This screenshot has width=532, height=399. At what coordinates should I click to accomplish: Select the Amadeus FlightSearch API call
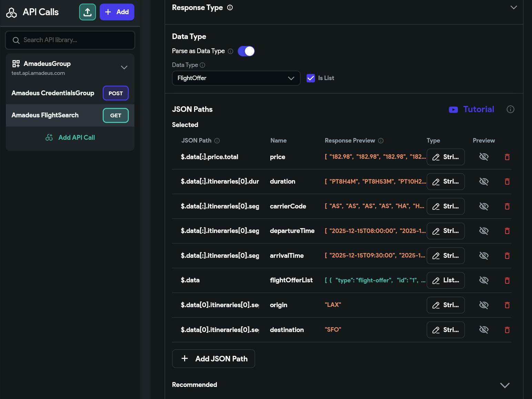[x=45, y=115]
